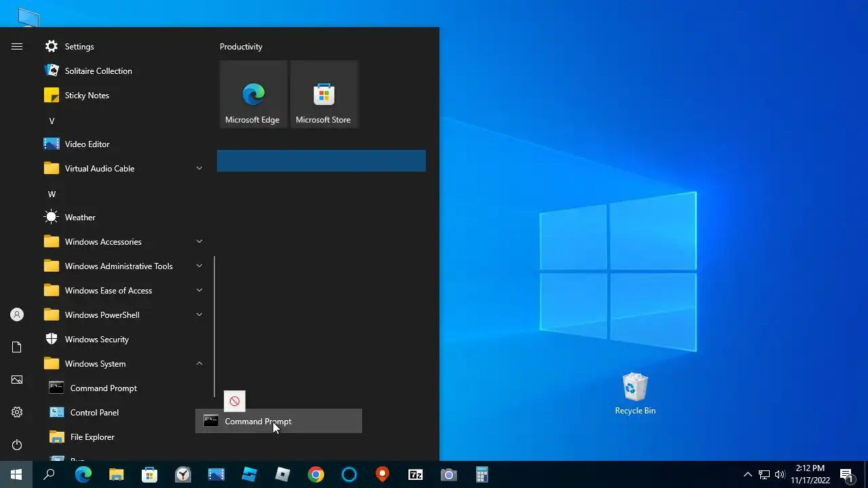The image size is (868, 488).
Task: Expand the Start hamburger menu
Action: click(x=17, y=47)
